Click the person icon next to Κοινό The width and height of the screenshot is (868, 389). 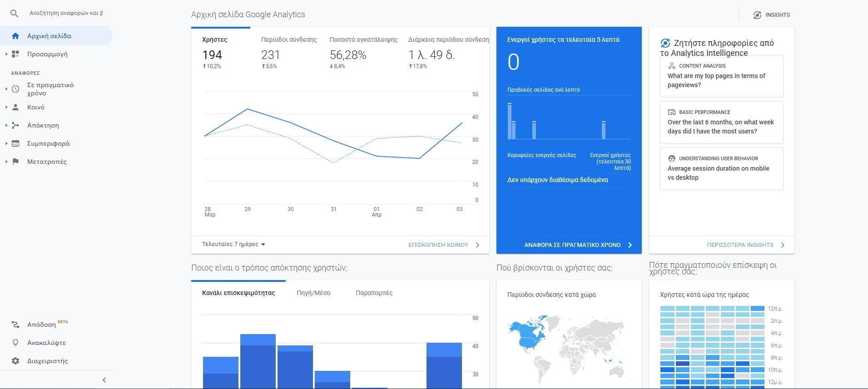[15, 107]
